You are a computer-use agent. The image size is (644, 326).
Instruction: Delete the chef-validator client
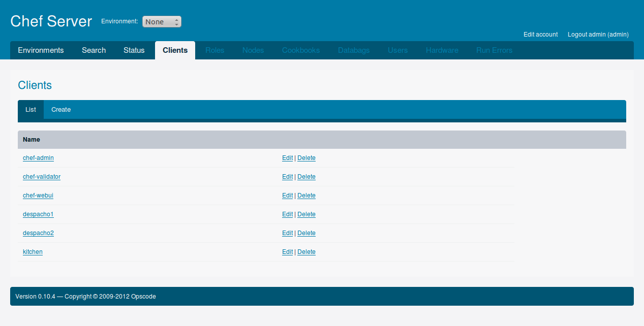(x=306, y=177)
